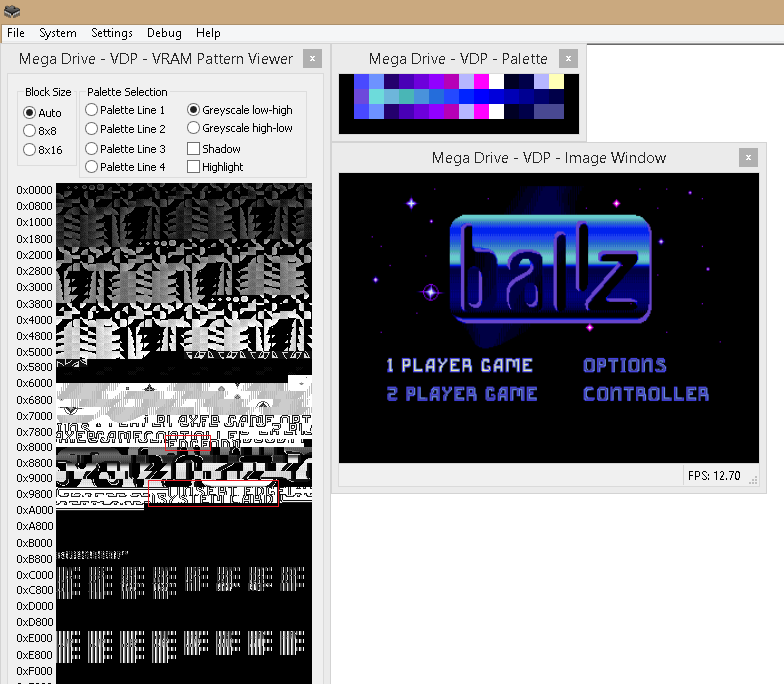Click the 0x2000 address label
Image resolution: width=784 pixels, height=684 pixels.
(x=34, y=255)
